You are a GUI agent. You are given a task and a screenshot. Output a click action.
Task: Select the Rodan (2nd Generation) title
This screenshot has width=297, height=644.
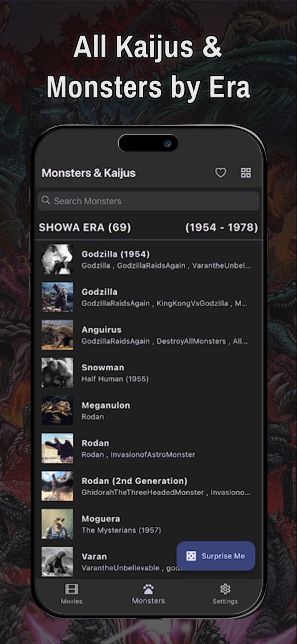[x=135, y=481]
